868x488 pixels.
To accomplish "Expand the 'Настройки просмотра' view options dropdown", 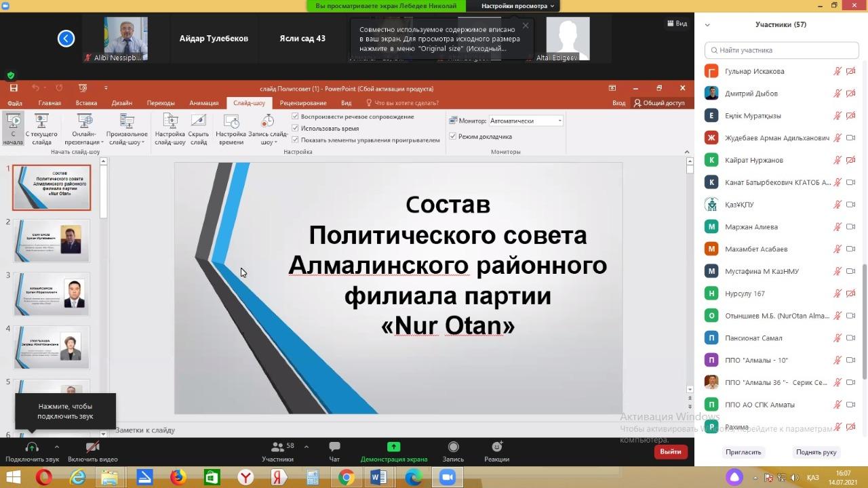I will (x=518, y=6).
